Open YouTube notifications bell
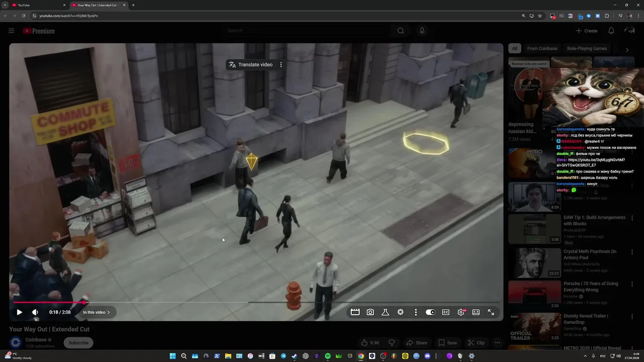 click(611, 31)
